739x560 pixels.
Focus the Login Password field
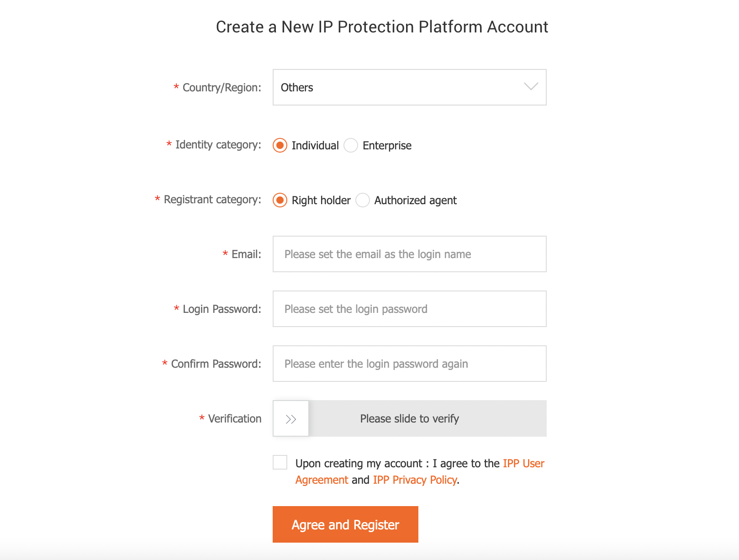click(409, 309)
